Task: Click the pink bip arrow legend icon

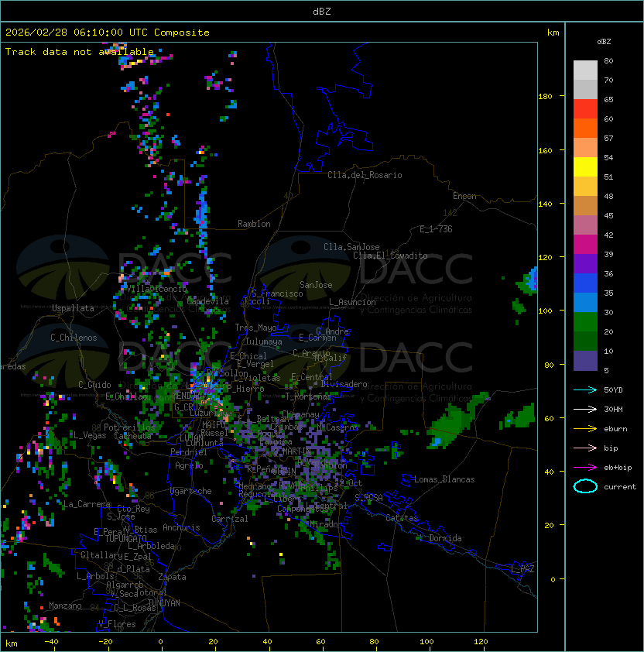Action: point(585,448)
